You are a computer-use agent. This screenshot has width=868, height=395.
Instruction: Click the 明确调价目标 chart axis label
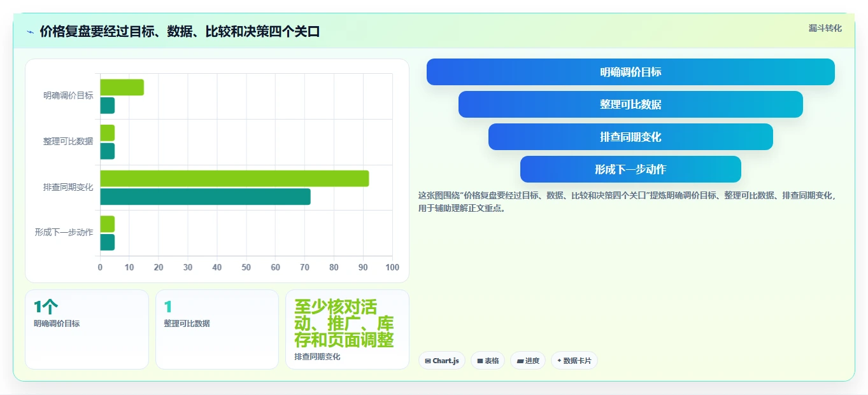[x=68, y=95]
